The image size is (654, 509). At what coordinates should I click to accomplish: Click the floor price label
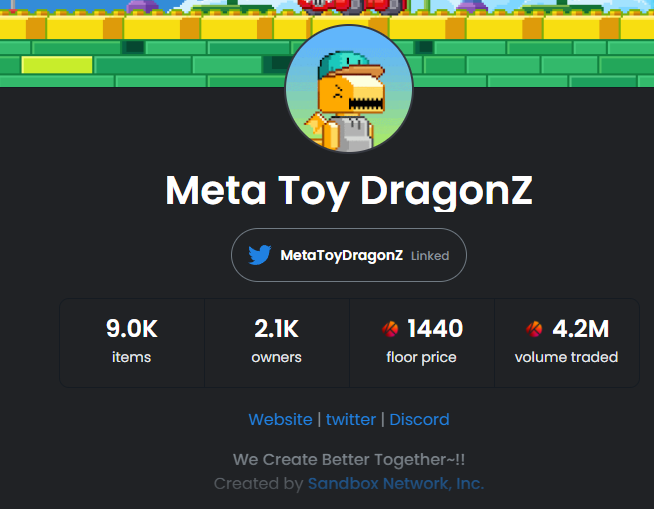tap(421, 358)
